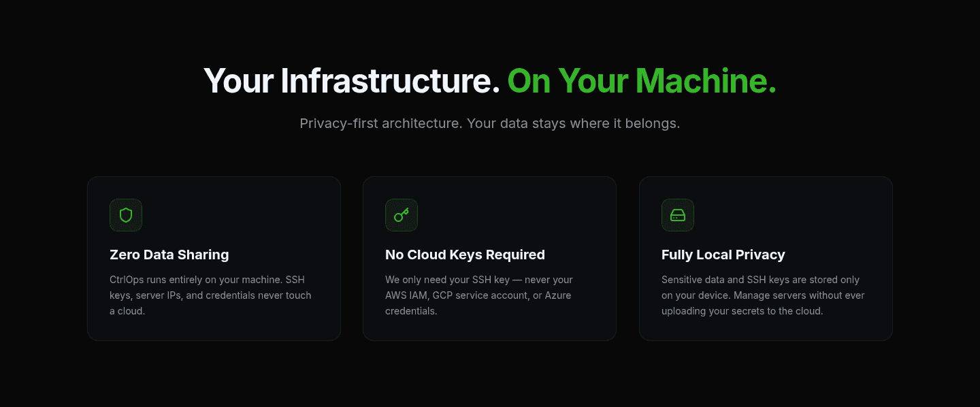
Task: Select the Zero Data Sharing heading
Action: [x=169, y=255]
